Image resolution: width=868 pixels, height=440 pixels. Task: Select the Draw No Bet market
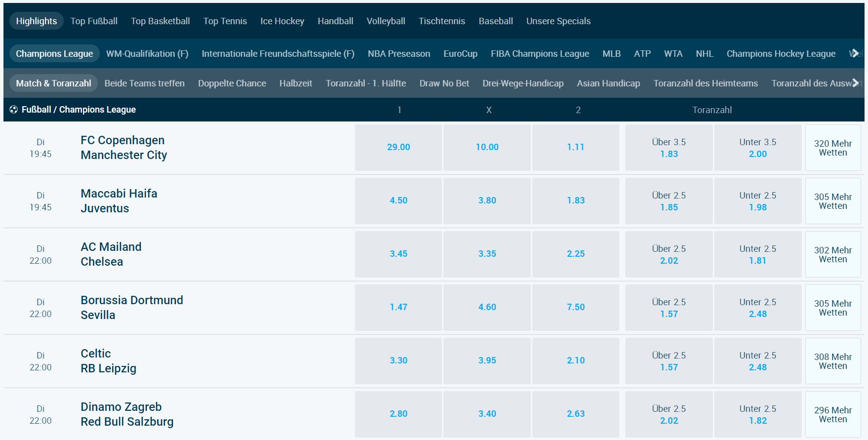pos(444,83)
